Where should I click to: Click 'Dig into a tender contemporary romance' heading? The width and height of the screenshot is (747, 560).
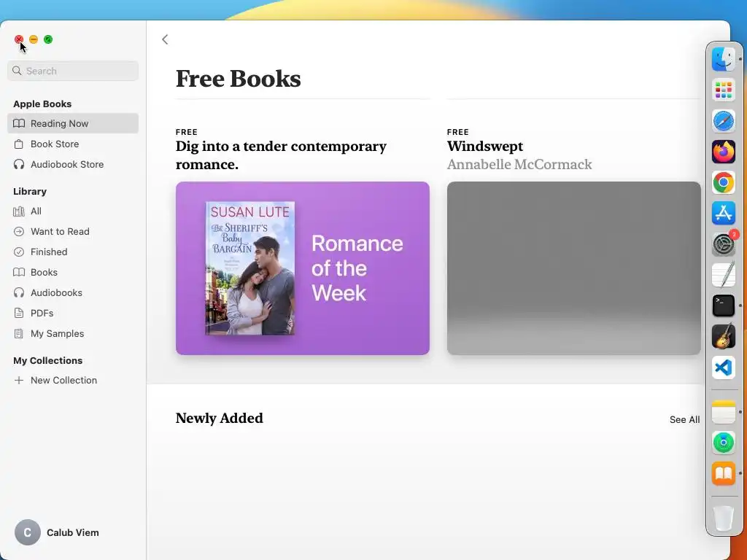[281, 155]
